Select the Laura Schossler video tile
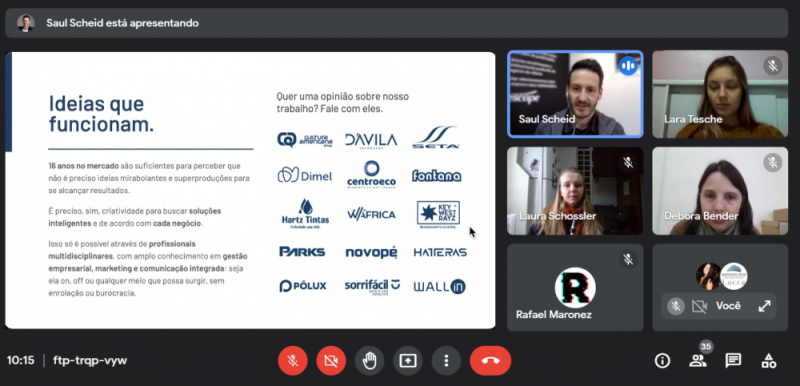This screenshot has width=800, height=386. pyautogui.click(x=575, y=191)
